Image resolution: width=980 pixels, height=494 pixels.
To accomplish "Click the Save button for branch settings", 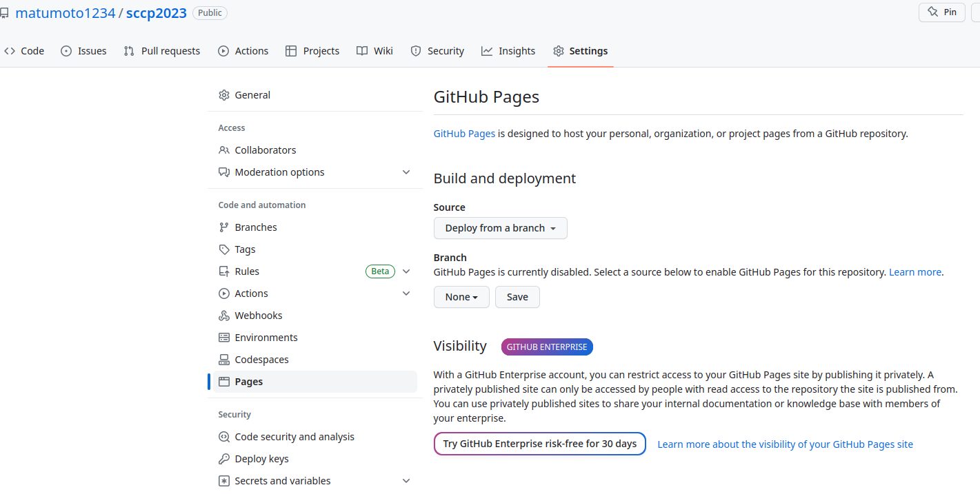I will point(517,296).
